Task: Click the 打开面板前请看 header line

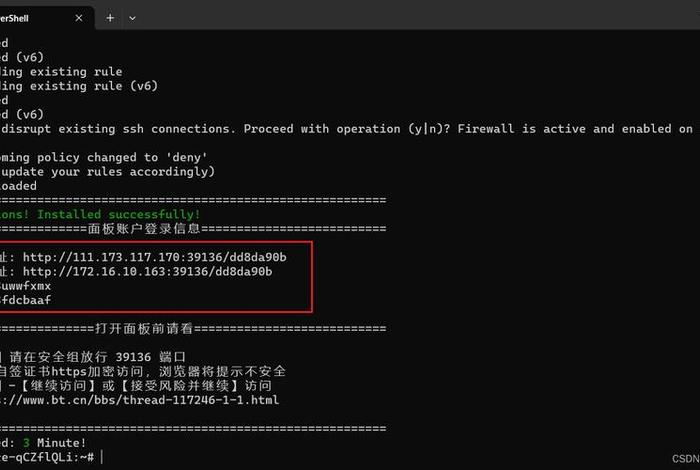Action: point(193,329)
